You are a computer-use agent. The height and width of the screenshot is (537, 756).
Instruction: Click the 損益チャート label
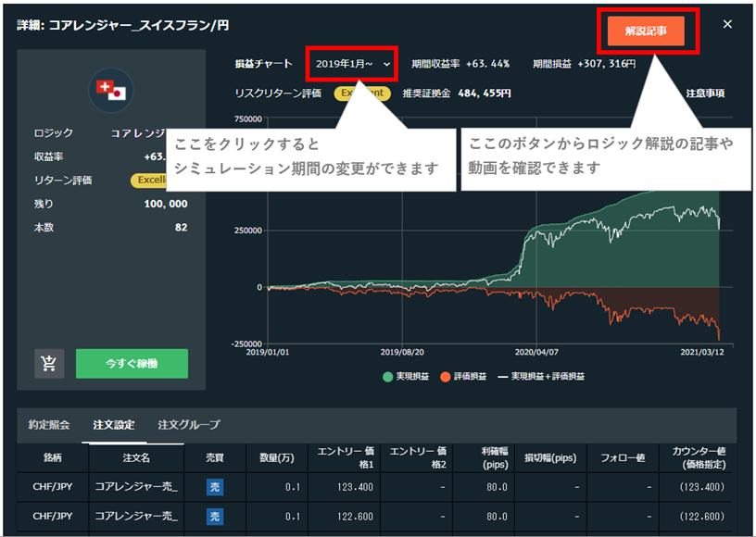pyautogui.click(x=263, y=64)
